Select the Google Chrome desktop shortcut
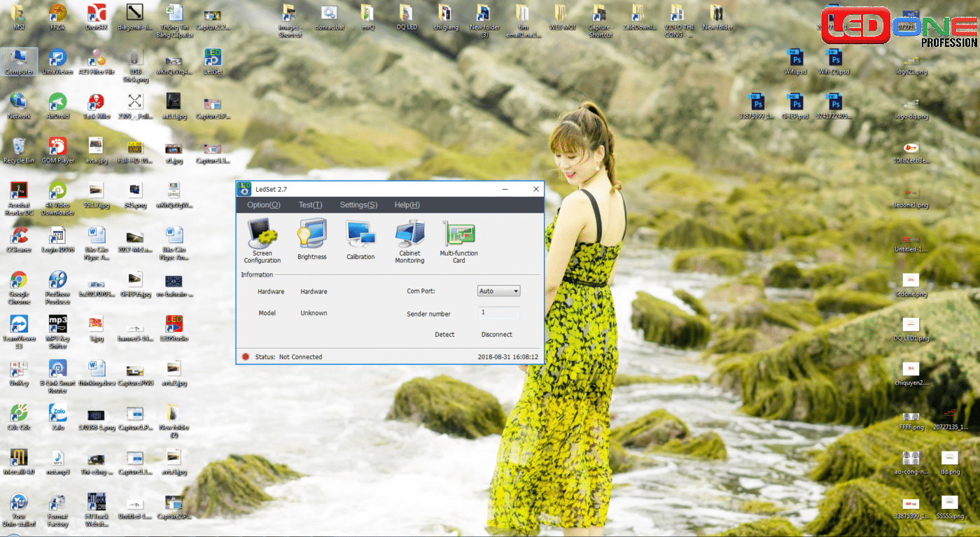980x537 pixels. 19,288
